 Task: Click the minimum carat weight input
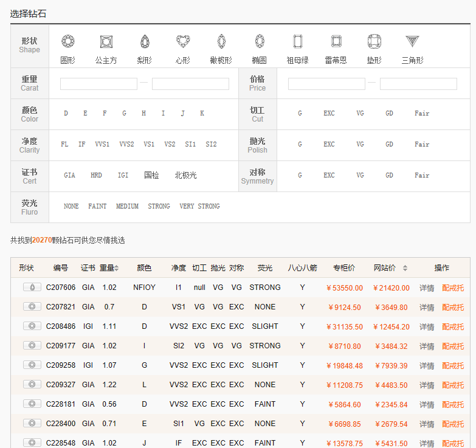pyautogui.click(x=98, y=84)
